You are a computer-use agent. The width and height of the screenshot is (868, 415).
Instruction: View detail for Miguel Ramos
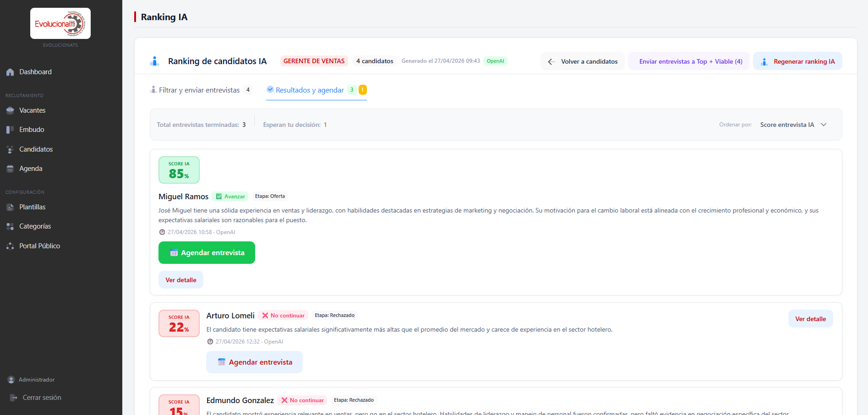point(181,280)
